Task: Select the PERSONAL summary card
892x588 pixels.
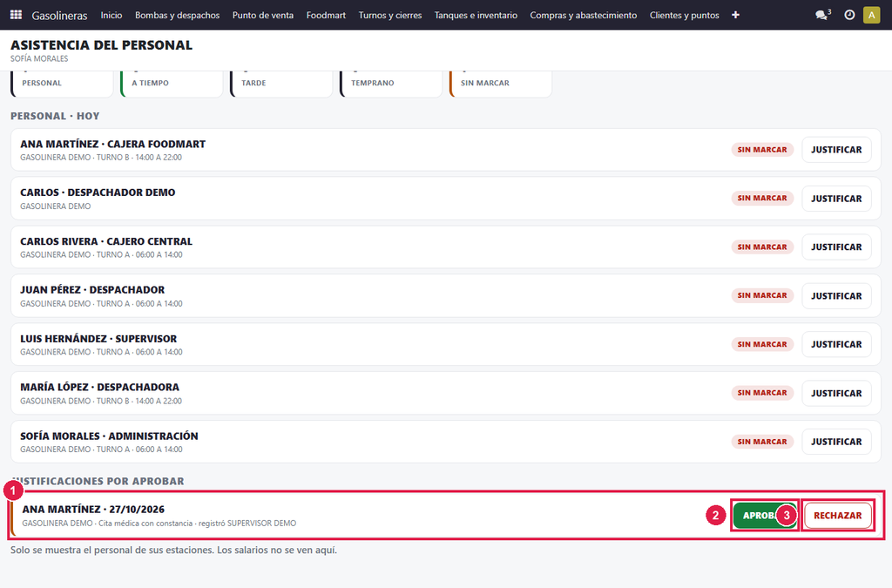Action: 62,84
